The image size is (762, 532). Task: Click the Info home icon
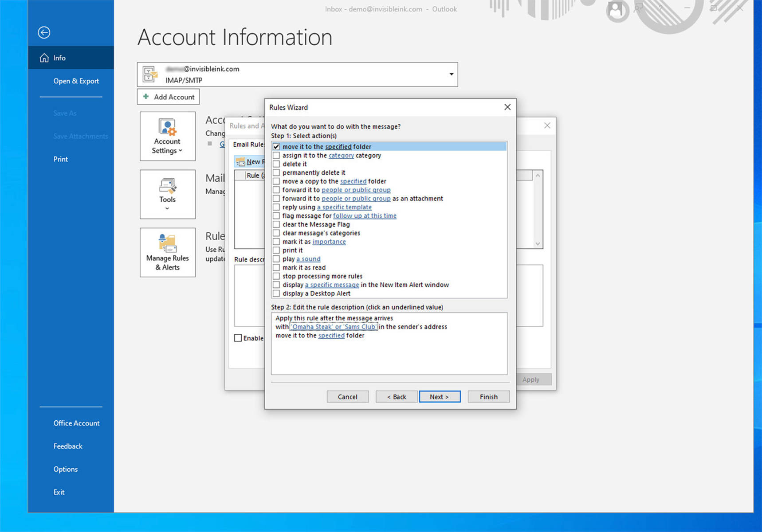[44, 58]
